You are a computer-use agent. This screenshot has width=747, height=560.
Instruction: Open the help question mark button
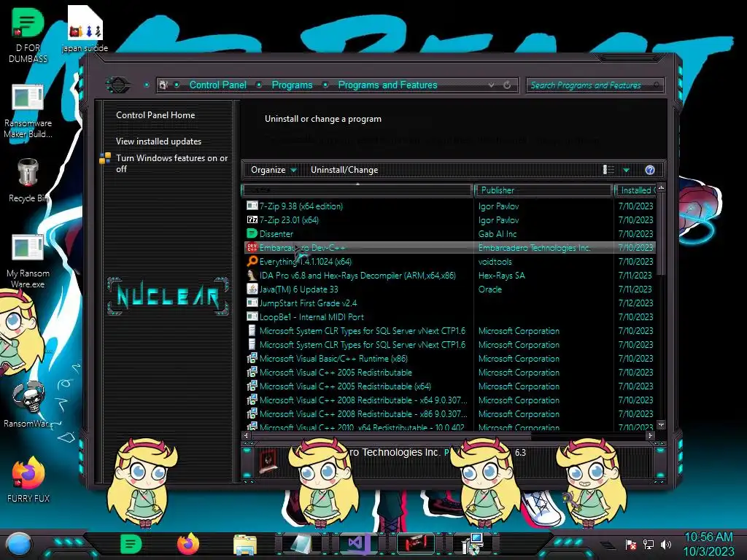(x=650, y=170)
